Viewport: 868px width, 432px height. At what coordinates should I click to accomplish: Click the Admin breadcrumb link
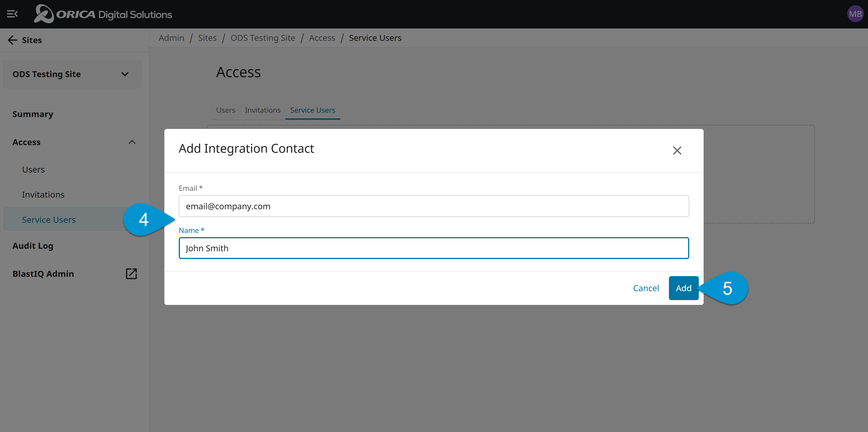pos(171,38)
